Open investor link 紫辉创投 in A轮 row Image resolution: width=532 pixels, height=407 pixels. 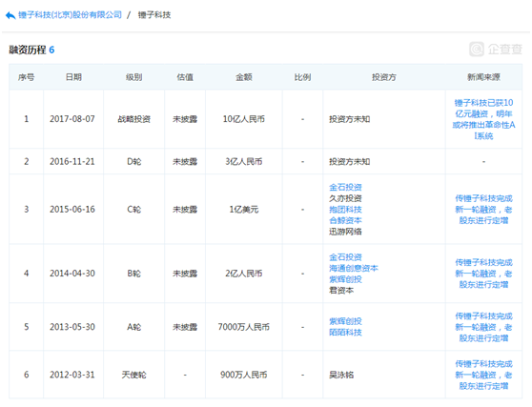[x=345, y=321]
